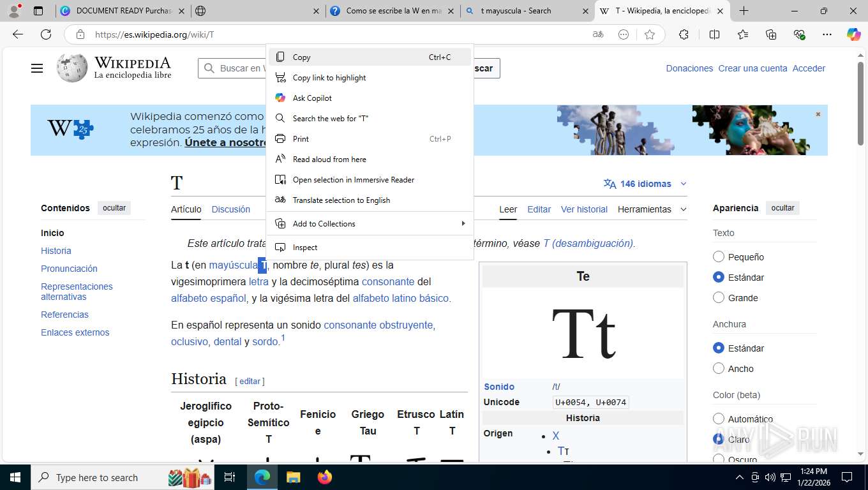Open the Discusión article tab
This screenshot has width=868, height=490.
(x=230, y=209)
